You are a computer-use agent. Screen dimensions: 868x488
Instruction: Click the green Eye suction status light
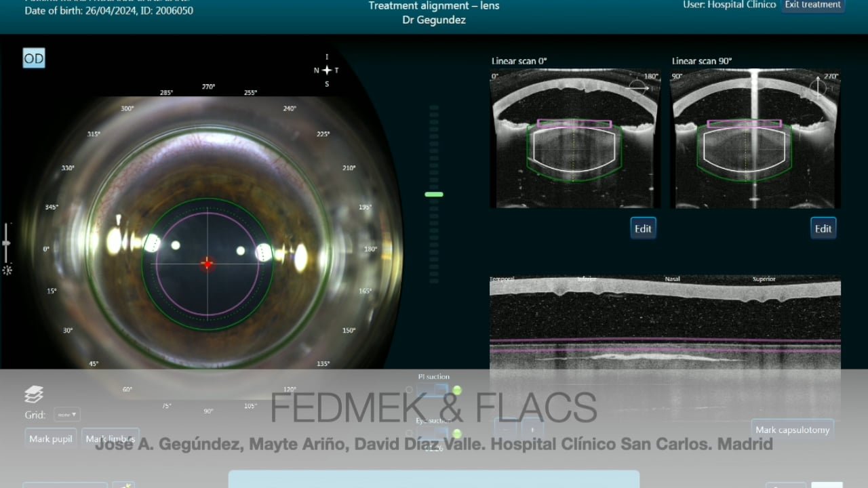coord(457,433)
